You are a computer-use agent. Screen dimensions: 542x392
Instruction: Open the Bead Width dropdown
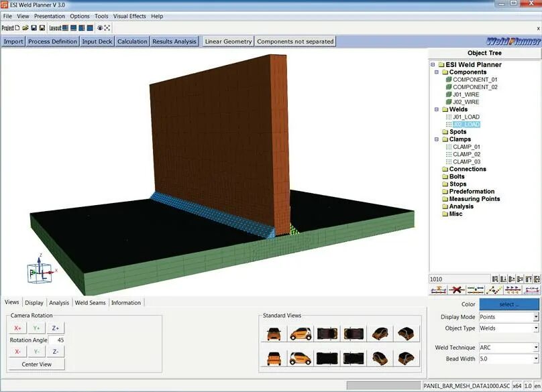point(536,359)
